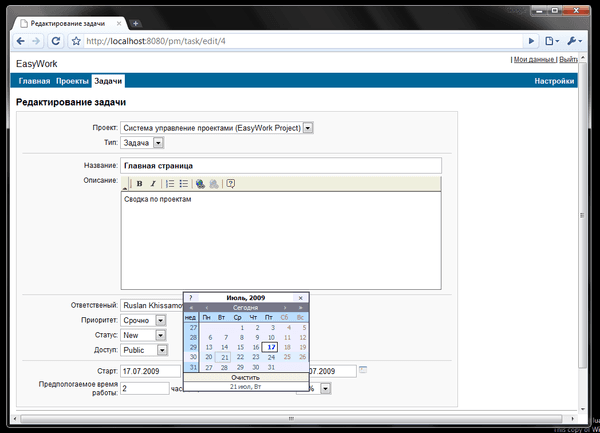Close the Редактирование задачи tab
The width and height of the screenshot is (600, 433).
tap(119, 24)
